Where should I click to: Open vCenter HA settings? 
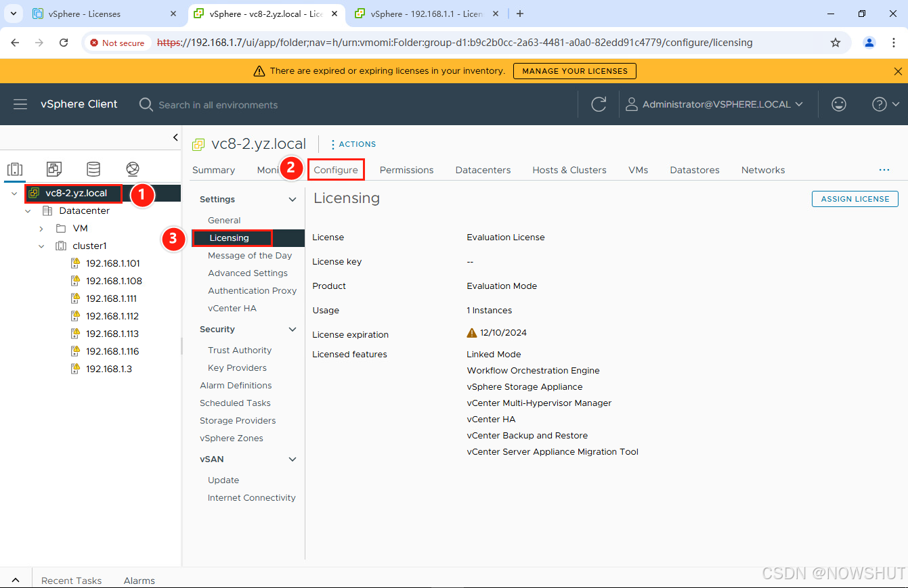[232, 309]
